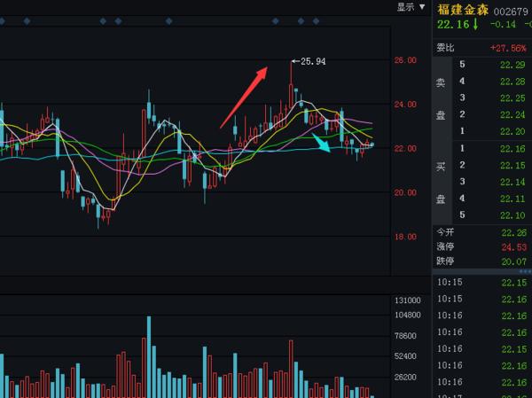Click the dropdown arrow next to 显示
The width and height of the screenshot is (532, 398).
tap(422, 6)
